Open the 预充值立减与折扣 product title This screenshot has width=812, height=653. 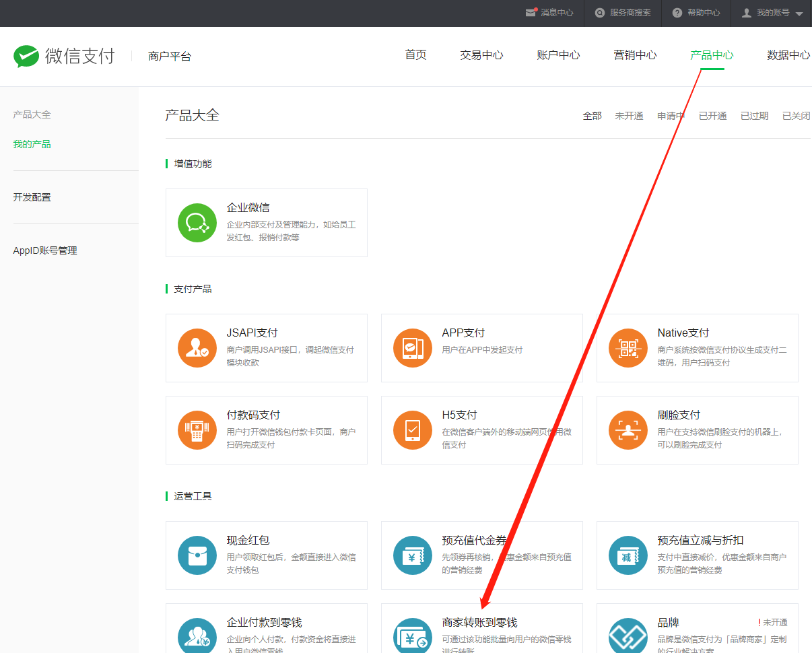tap(701, 541)
